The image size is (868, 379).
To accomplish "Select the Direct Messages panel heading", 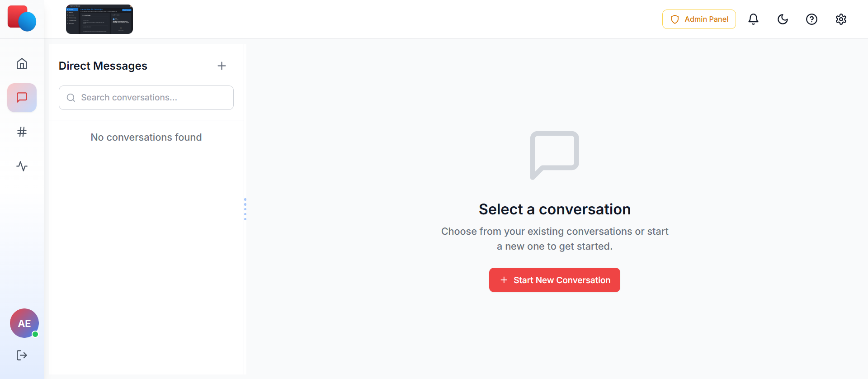I will [103, 66].
